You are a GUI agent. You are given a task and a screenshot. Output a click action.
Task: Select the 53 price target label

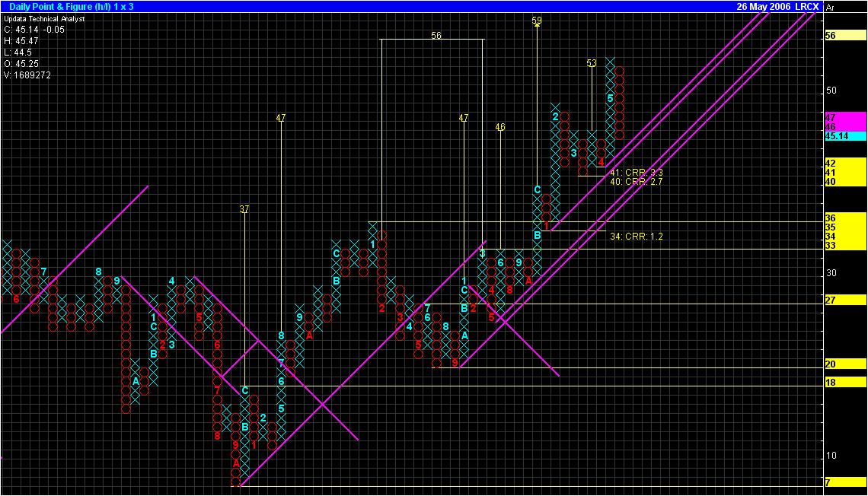(592, 63)
